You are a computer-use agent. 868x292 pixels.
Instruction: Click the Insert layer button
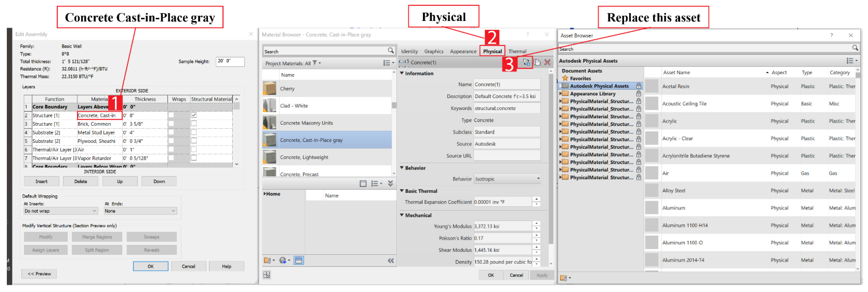point(41,181)
